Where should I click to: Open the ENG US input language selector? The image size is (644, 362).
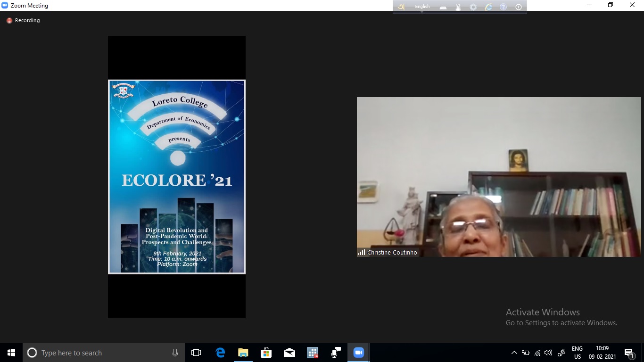pos(577,353)
